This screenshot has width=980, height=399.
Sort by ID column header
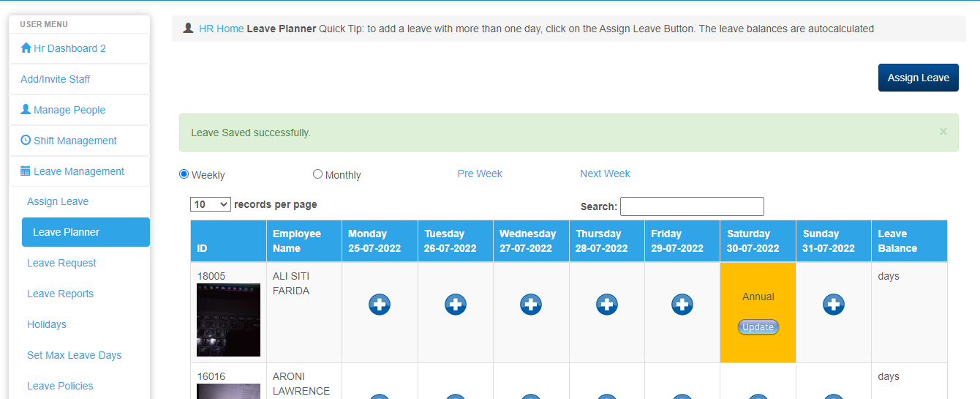pos(228,241)
